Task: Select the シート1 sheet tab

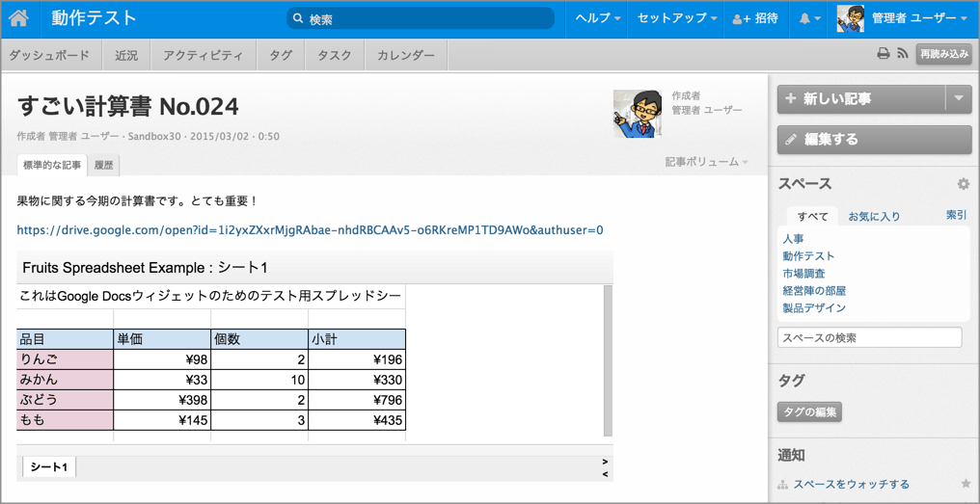Action: point(49,466)
